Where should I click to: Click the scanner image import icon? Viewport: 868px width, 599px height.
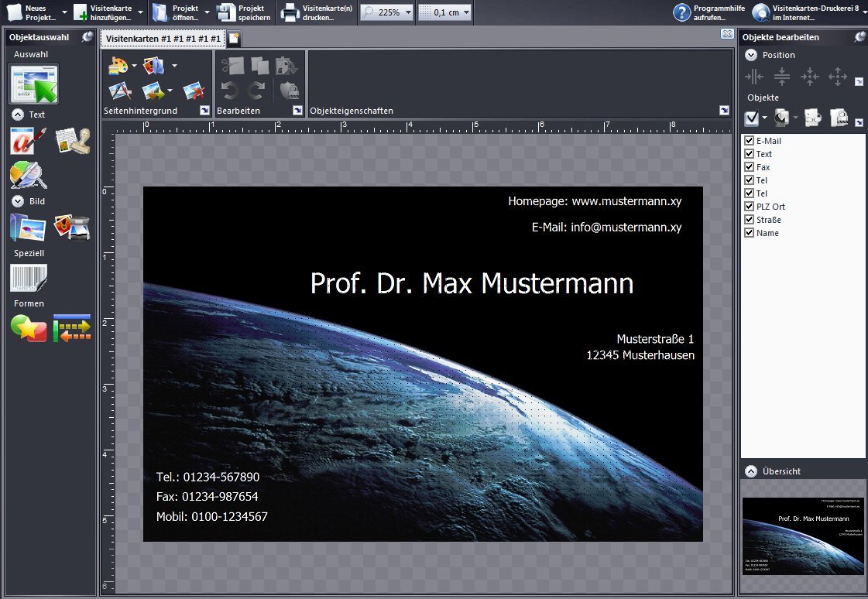[x=73, y=228]
